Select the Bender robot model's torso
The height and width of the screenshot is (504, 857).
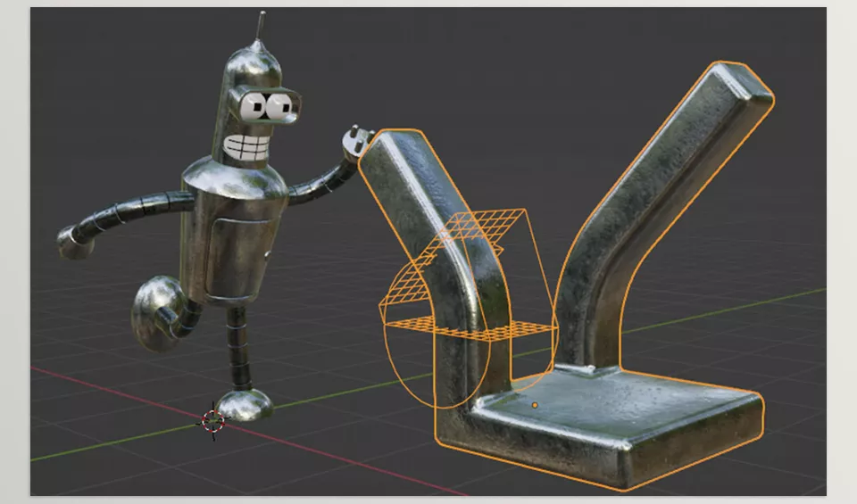tap(235, 232)
